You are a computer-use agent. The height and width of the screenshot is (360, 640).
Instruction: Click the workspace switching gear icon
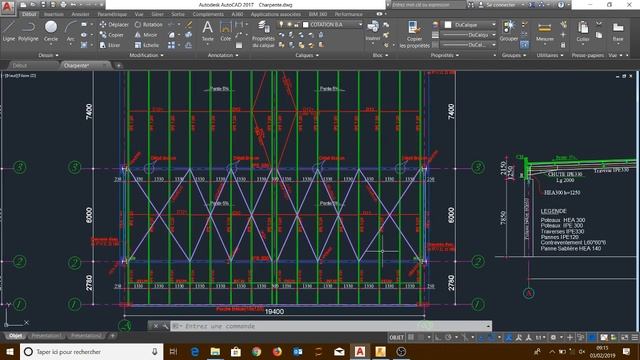(553, 338)
